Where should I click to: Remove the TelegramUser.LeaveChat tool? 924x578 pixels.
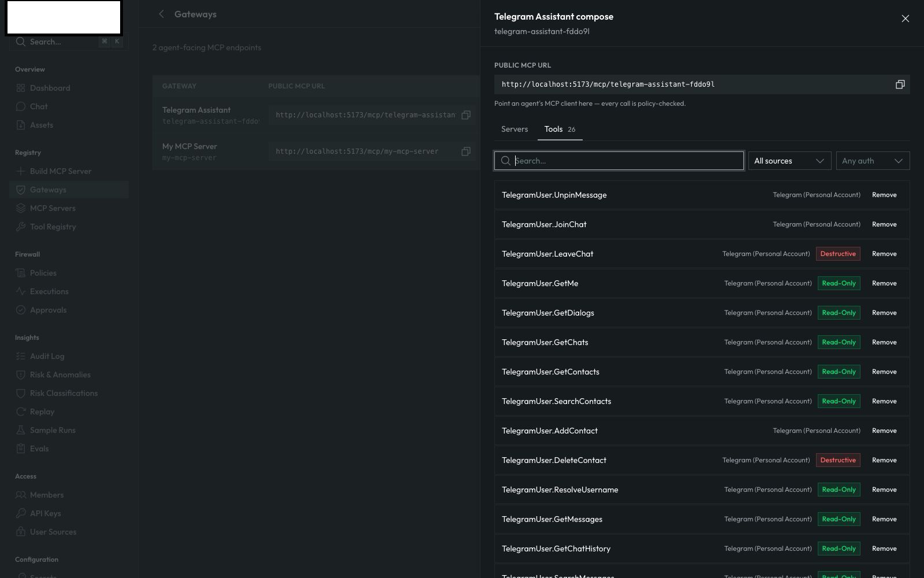pyautogui.click(x=884, y=254)
